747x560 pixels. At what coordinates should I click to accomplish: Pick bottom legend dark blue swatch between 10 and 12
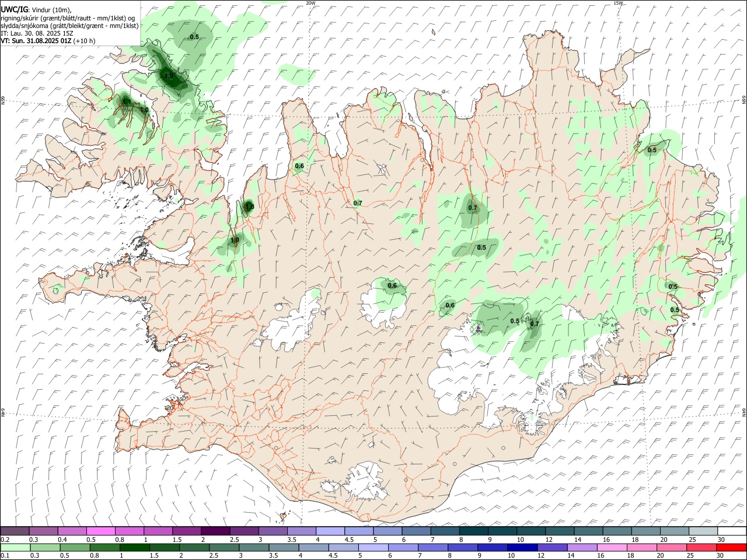click(522, 547)
